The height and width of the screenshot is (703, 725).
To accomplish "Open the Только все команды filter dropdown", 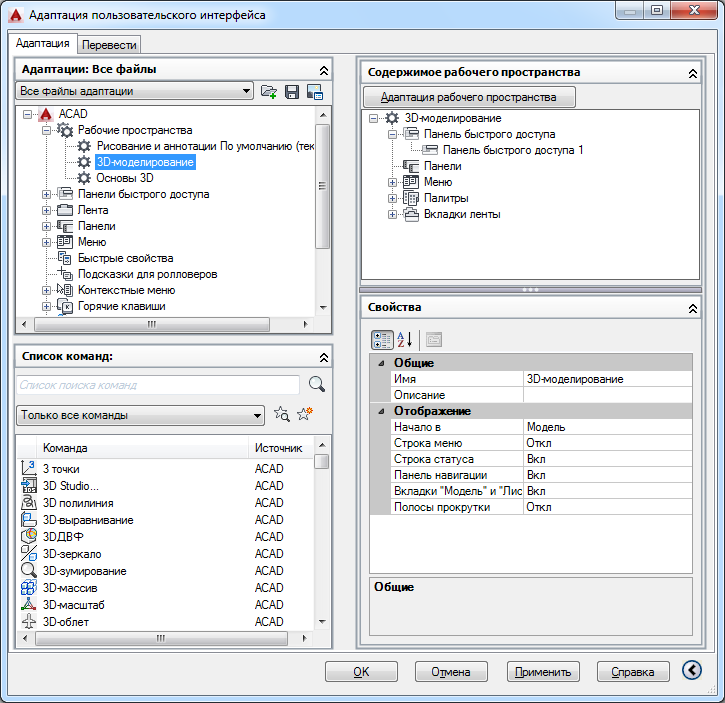I will coord(141,415).
